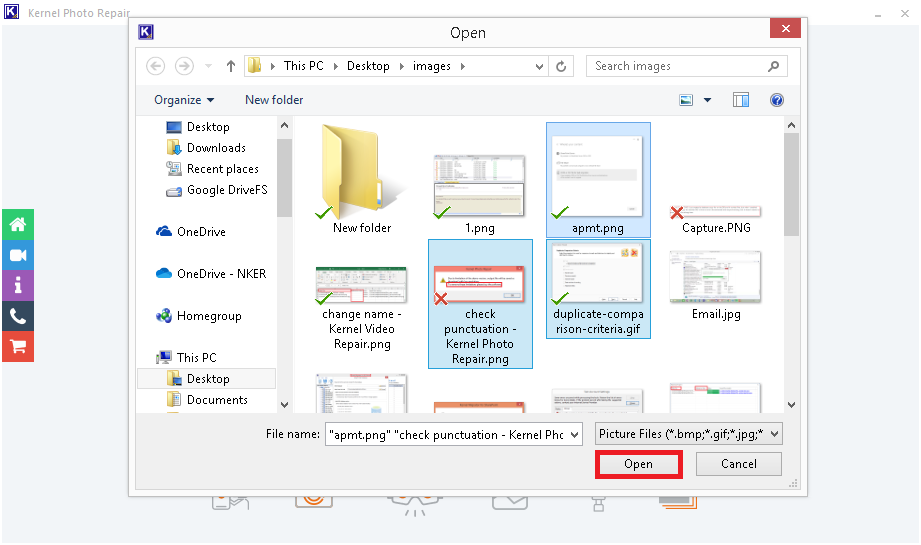Select change name - Kernel Video Repair.png
The height and width of the screenshot is (545, 921).
tap(362, 308)
